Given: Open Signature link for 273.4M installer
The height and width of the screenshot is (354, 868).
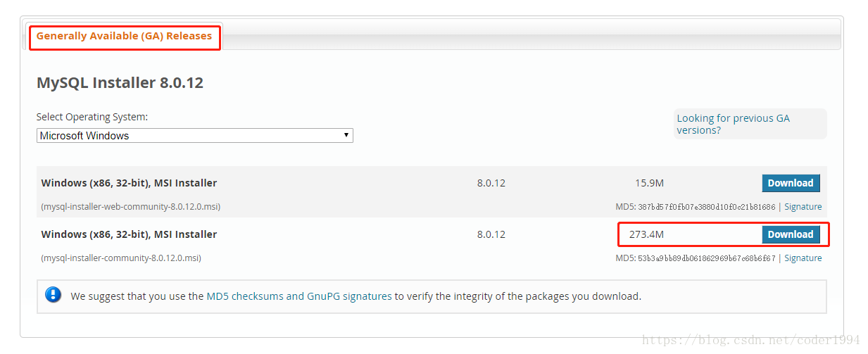Looking at the screenshot, I should coord(803,258).
